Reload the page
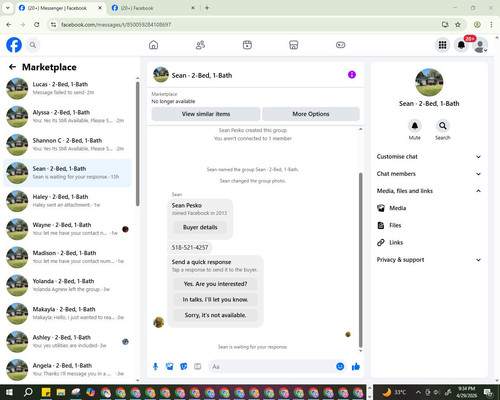Viewport: 500px width, 400px height. 37,24
